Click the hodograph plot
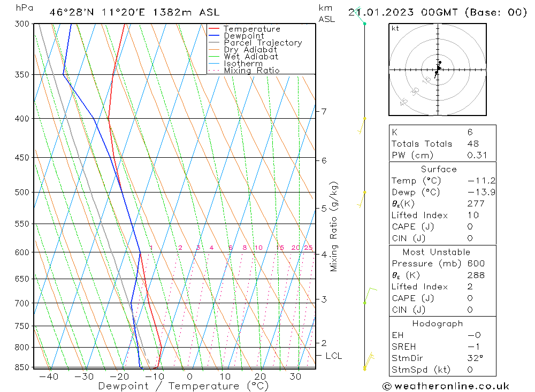 438,70
